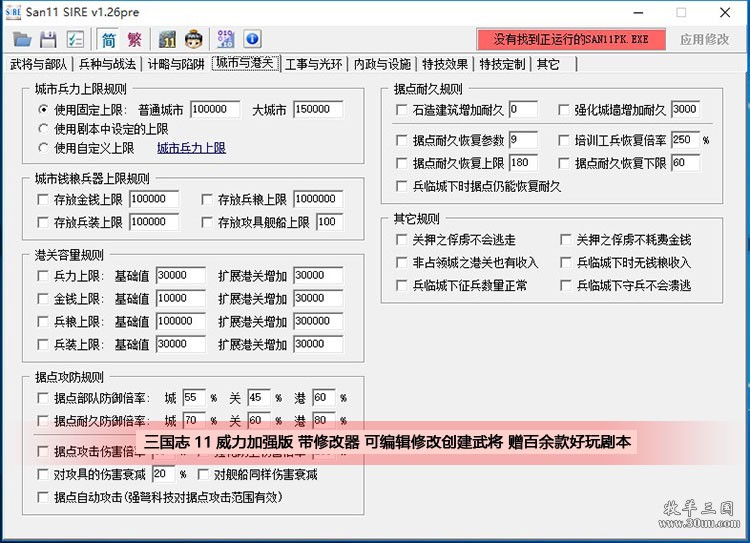Click the 据点耐久恢复上限 input field
750x543 pixels.
[523, 163]
